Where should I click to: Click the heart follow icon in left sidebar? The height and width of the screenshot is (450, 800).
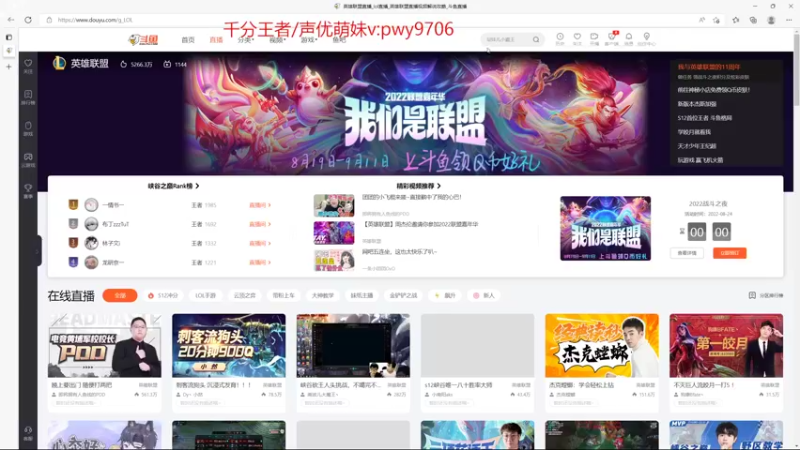tap(28, 63)
